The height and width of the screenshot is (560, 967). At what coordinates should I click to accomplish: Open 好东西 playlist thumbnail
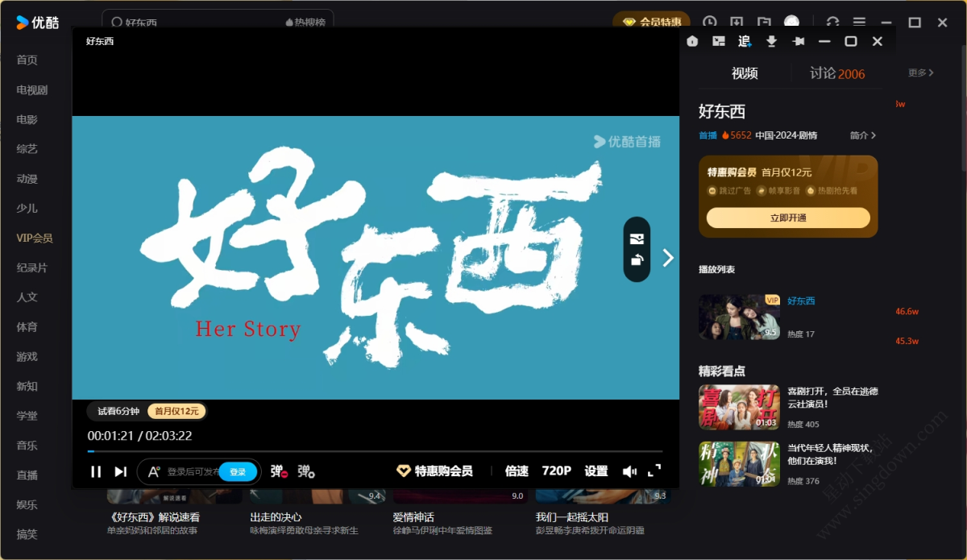pyautogui.click(x=739, y=317)
